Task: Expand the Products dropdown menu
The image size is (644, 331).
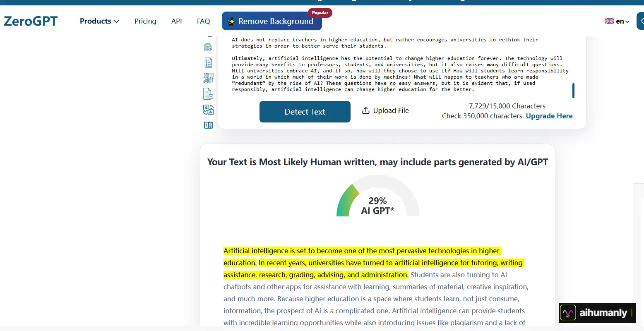Action: coord(99,21)
